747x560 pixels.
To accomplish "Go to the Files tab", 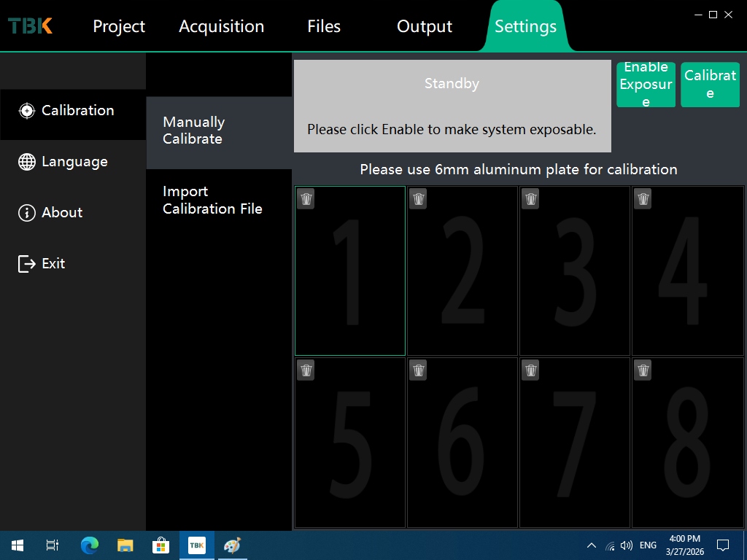I will click(x=324, y=26).
